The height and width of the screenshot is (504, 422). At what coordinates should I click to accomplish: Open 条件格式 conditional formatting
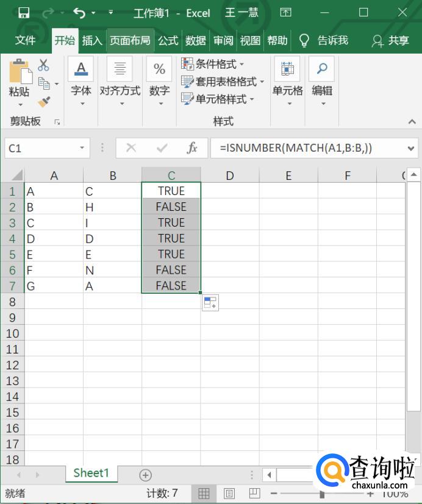click(212, 64)
